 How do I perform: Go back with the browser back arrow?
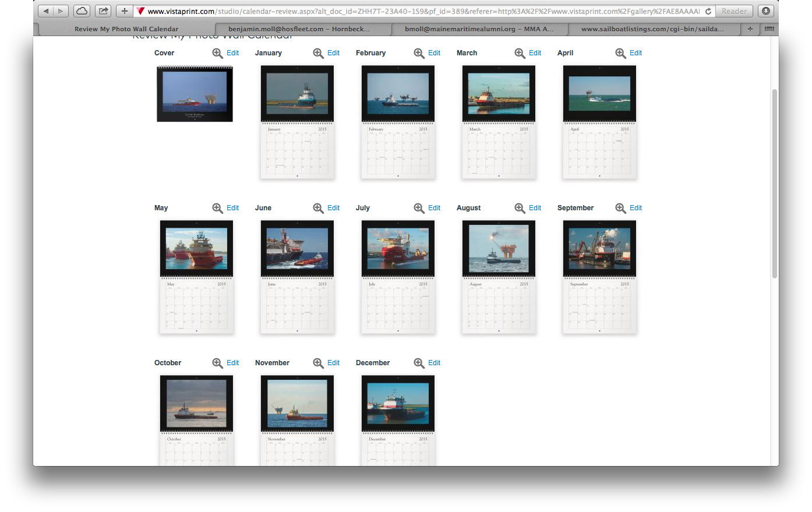coord(46,11)
